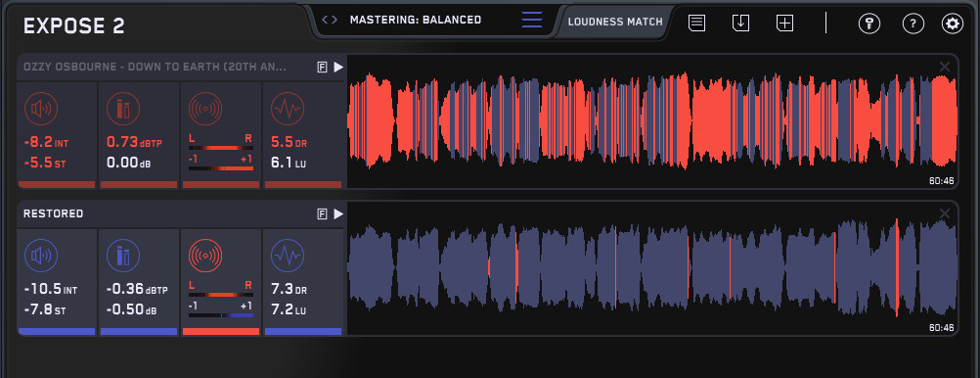The image size is (980, 378).
Task: Open the notes list icon in toolbar
Action: tap(697, 24)
